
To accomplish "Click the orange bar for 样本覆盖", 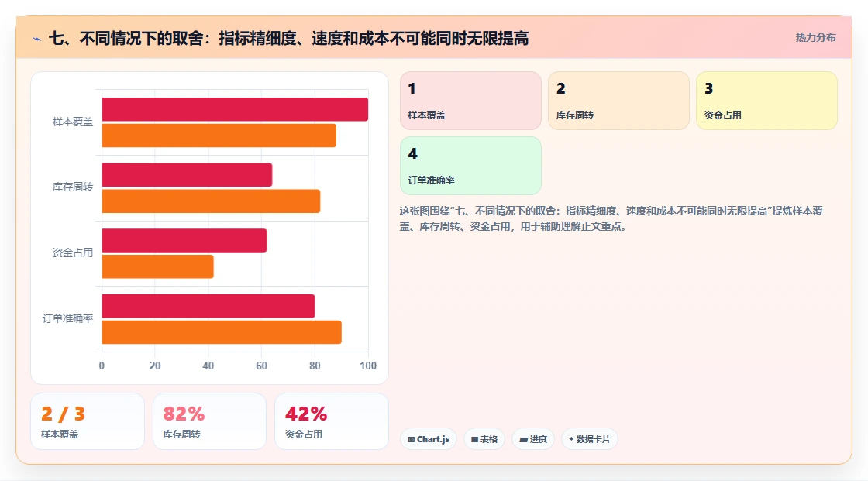I will point(219,136).
